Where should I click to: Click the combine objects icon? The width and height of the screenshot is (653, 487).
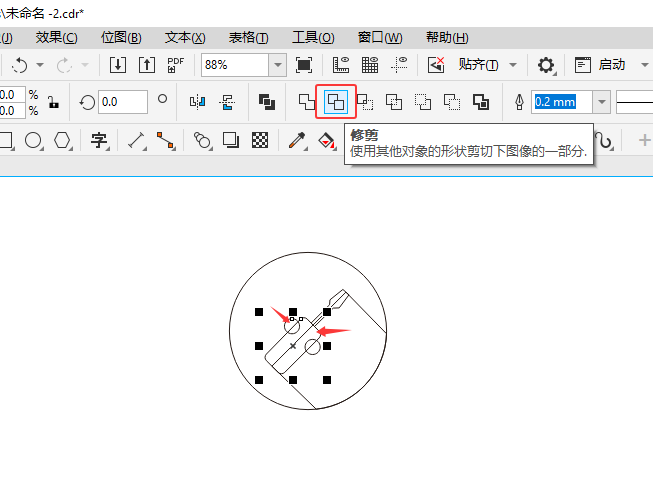(267, 102)
